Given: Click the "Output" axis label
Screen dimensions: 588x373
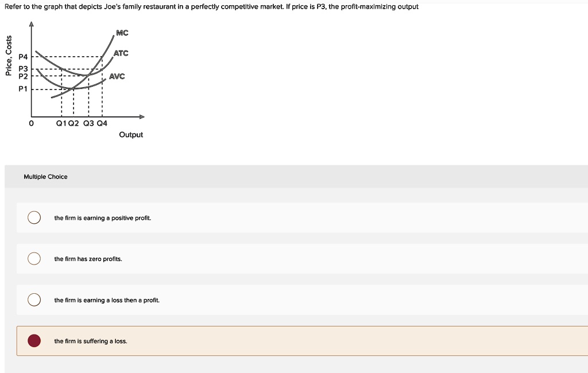Looking at the screenshot, I should [131, 135].
